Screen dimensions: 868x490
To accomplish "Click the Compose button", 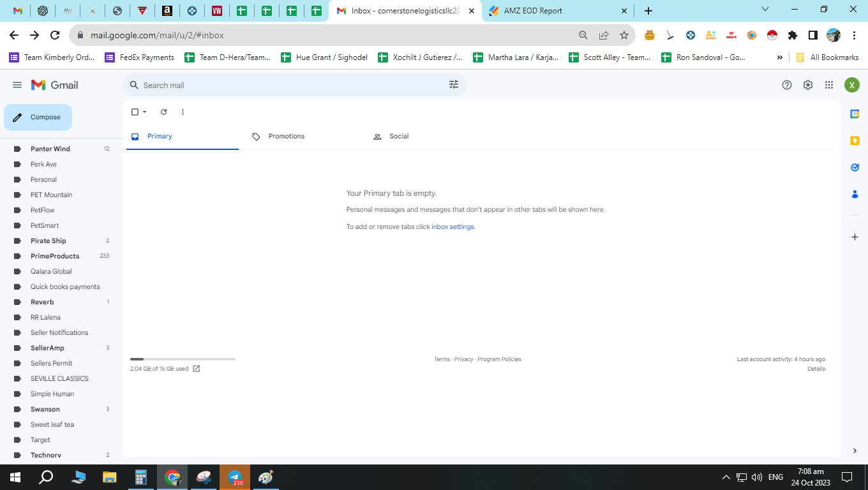I will (x=38, y=117).
